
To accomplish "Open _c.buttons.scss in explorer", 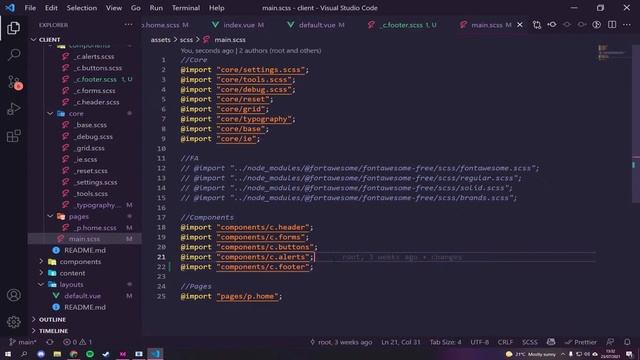I will click(x=98, y=68).
